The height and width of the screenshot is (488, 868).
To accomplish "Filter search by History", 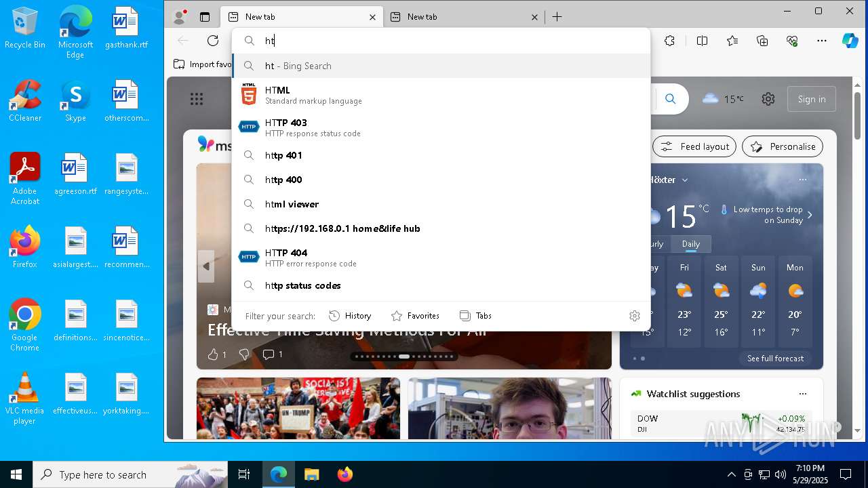I will pos(350,316).
